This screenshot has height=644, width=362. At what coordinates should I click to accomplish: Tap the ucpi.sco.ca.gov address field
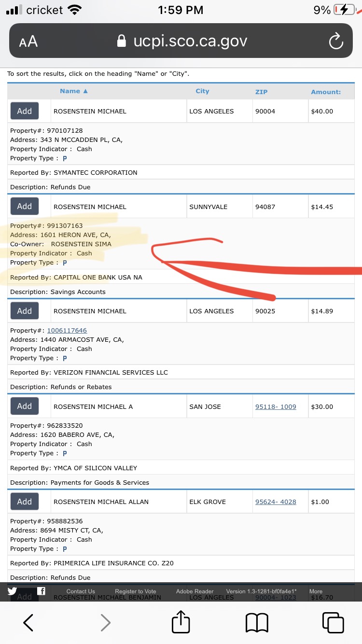point(181,41)
